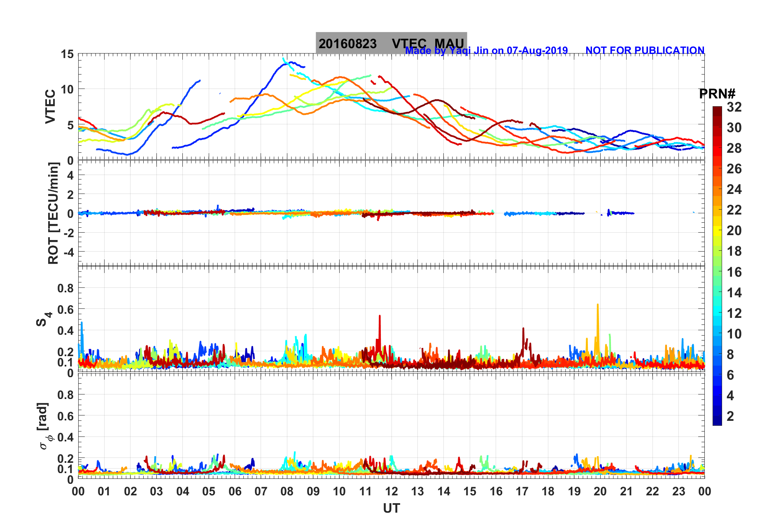Screen dimensions: 783x532
Task: Click colorbar tick label 6
Action: click(x=730, y=375)
